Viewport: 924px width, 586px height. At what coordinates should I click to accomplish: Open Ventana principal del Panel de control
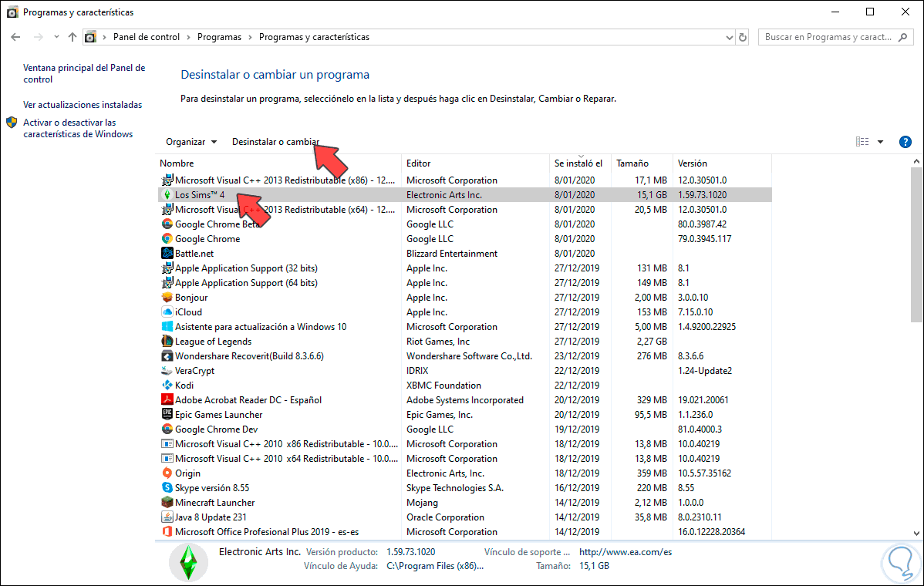tap(83, 73)
